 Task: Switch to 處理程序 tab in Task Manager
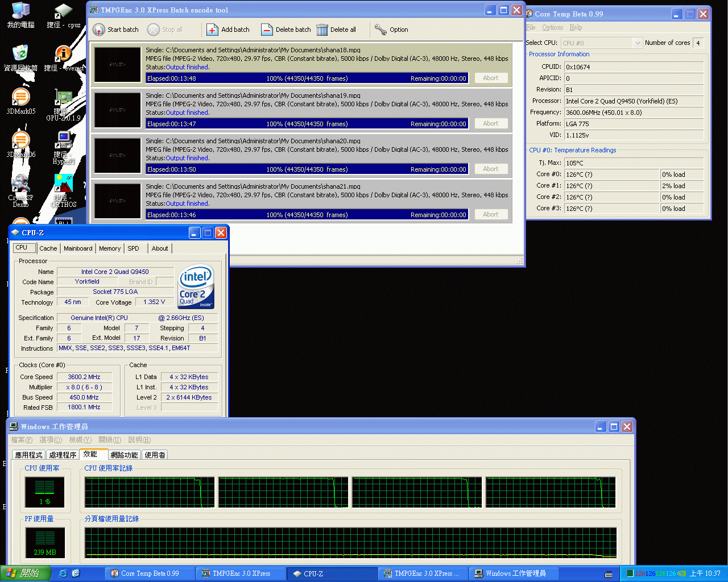click(x=63, y=455)
